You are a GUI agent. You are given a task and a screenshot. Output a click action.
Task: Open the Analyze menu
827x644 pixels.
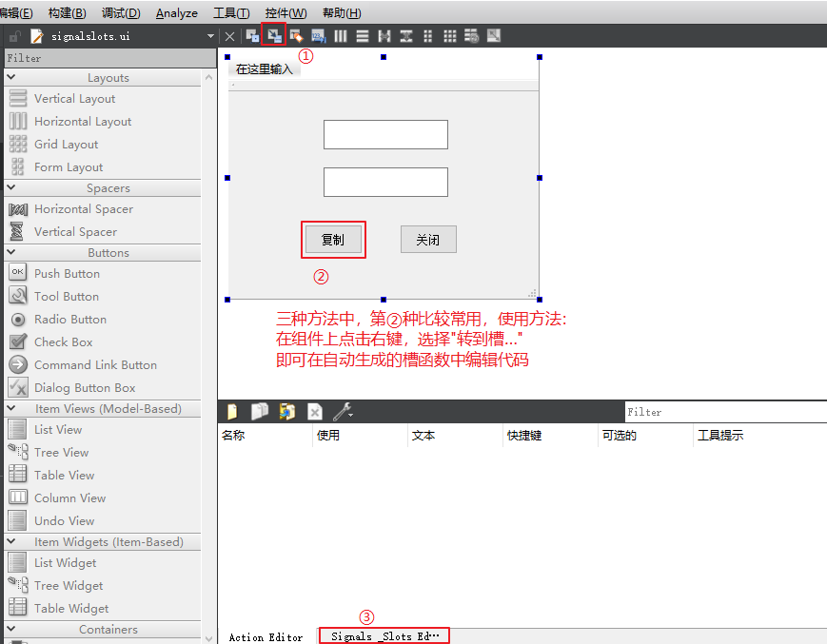coord(175,12)
